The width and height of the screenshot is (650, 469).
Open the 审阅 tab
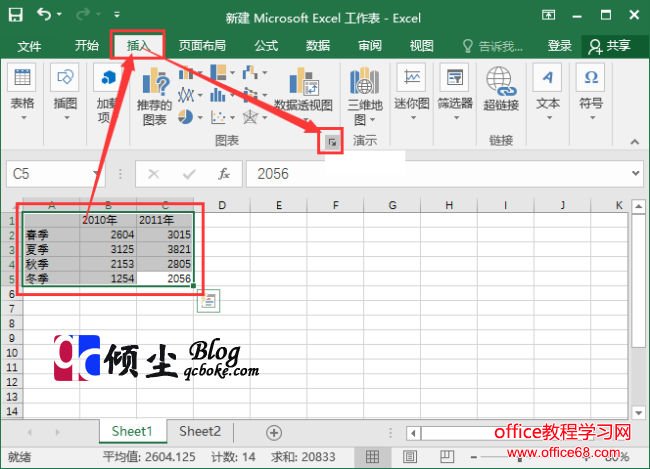370,45
